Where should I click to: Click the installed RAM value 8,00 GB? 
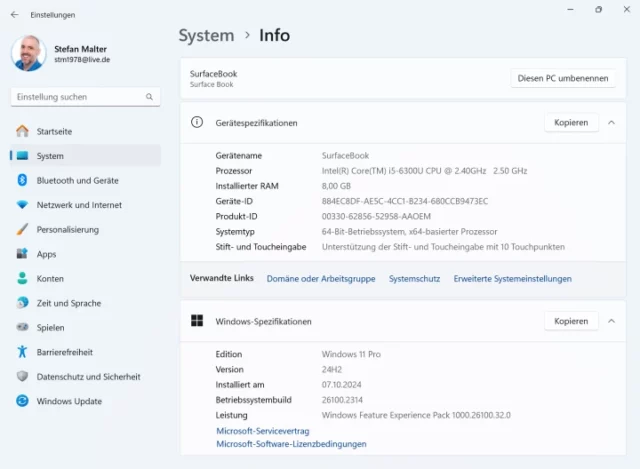pyautogui.click(x=336, y=186)
